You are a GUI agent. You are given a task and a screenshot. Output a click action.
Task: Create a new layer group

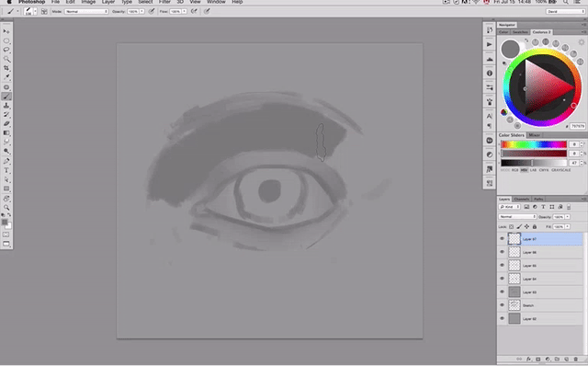pos(557,360)
